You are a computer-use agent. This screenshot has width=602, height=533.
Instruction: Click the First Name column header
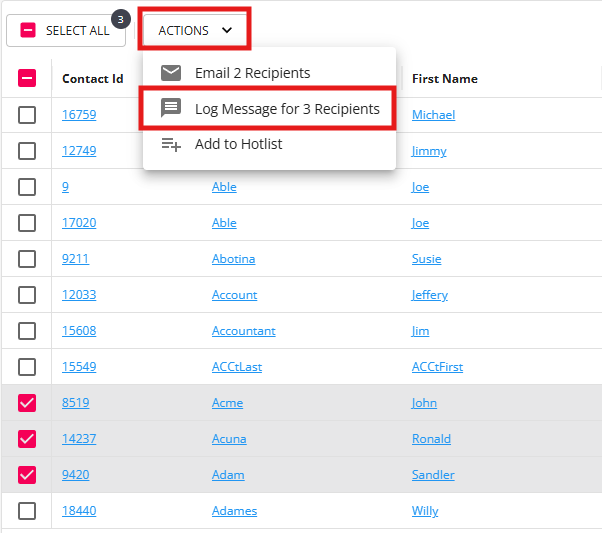[444, 78]
